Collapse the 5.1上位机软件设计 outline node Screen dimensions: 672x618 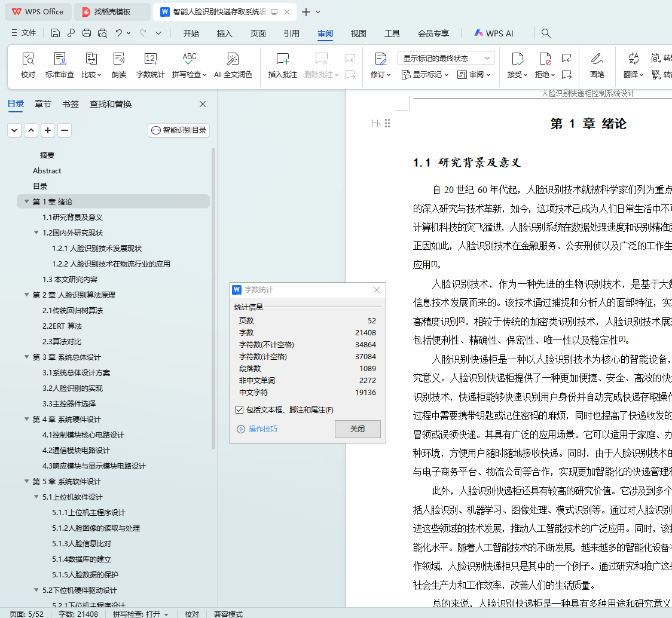pos(36,497)
